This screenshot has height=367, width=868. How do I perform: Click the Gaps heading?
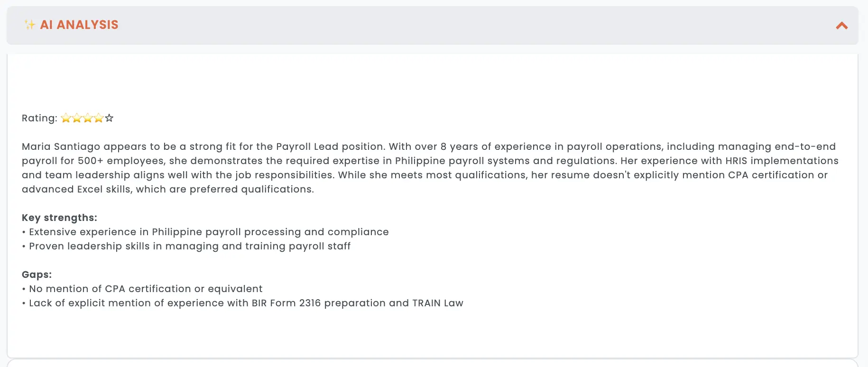pos(37,275)
